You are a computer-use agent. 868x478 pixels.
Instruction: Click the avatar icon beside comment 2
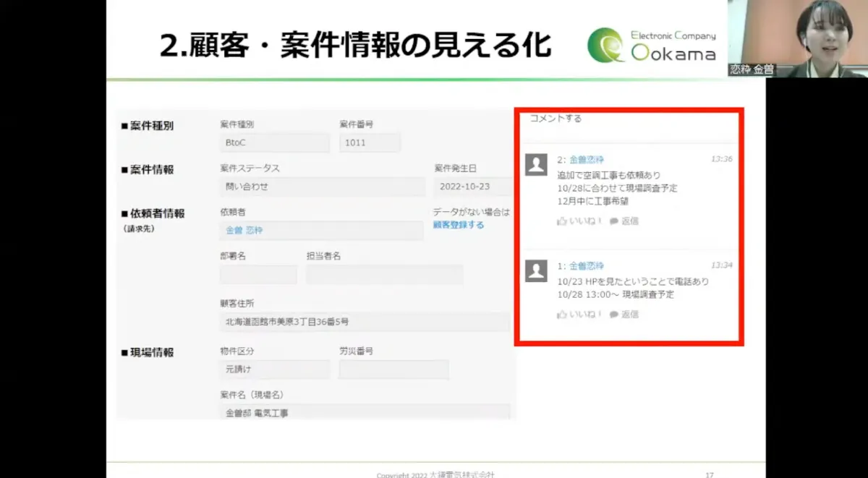536,166
